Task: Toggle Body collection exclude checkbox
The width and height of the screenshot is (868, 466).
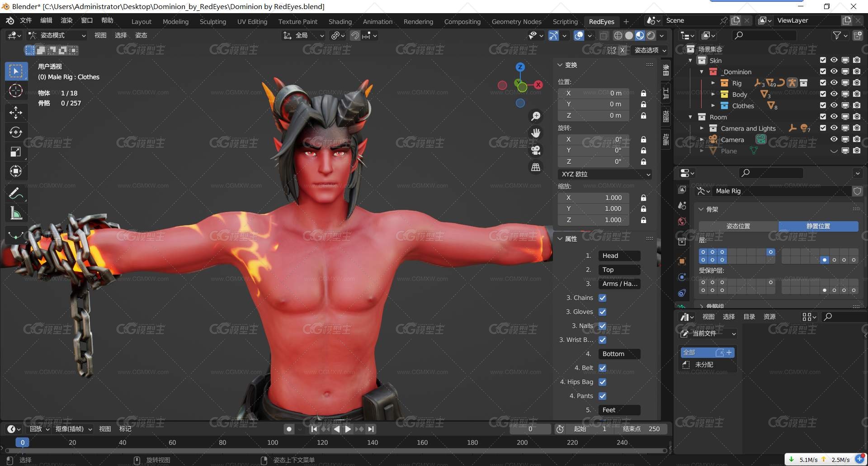Action: click(823, 94)
